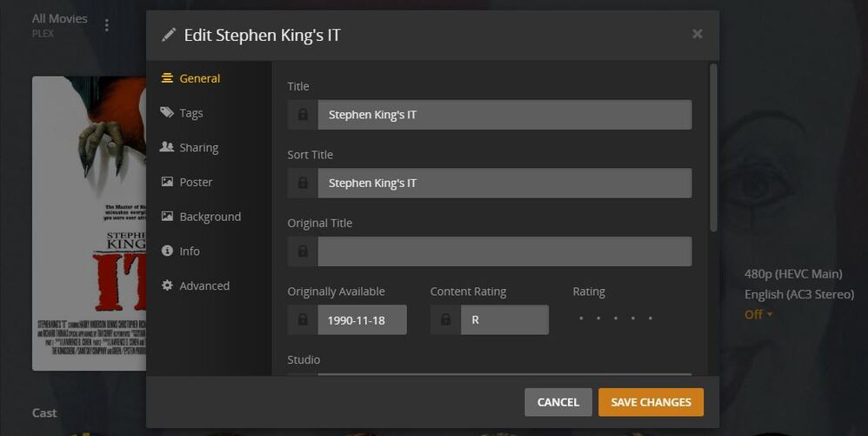868x436 pixels.
Task: Switch to the Background section
Action: pyautogui.click(x=201, y=217)
